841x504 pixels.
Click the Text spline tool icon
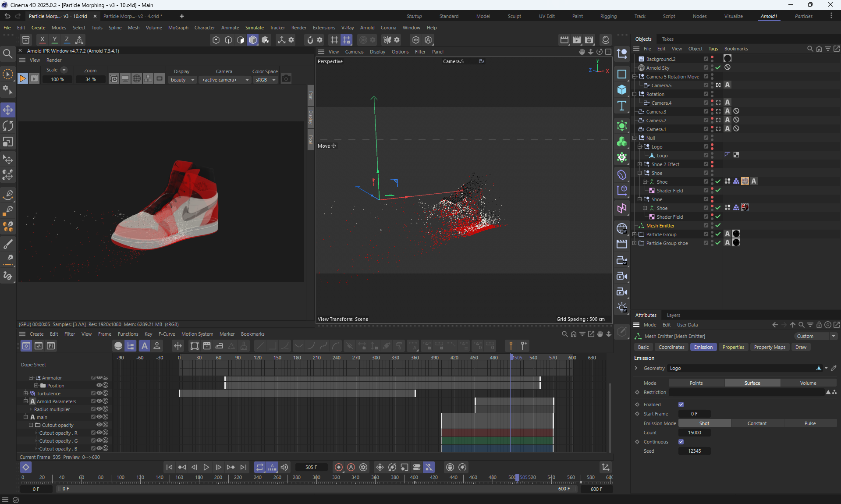point(622,106)
